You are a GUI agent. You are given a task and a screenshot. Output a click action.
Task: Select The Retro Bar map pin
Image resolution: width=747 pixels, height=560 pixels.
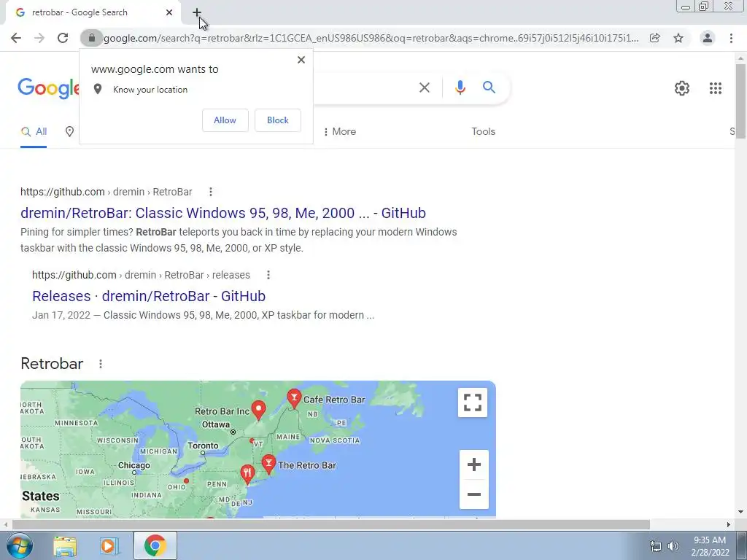(x=268, y=464)
